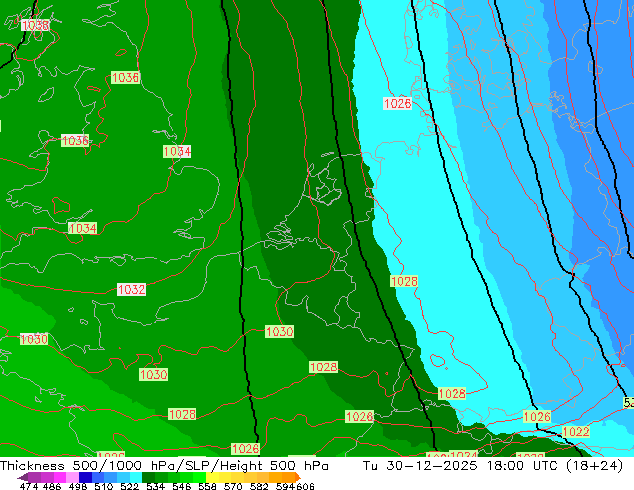Click legend value 570
Screen dimensions: 634x490
point(233,486)
